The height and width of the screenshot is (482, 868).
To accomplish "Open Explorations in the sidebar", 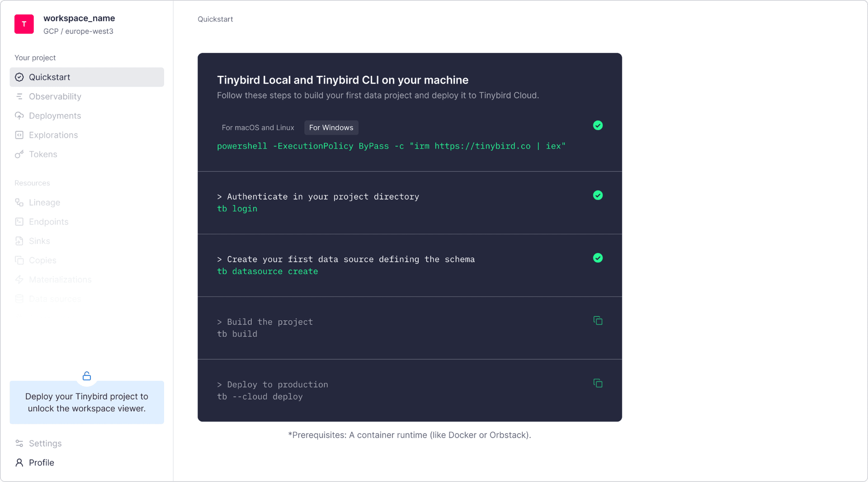I will tap(53, 135).
